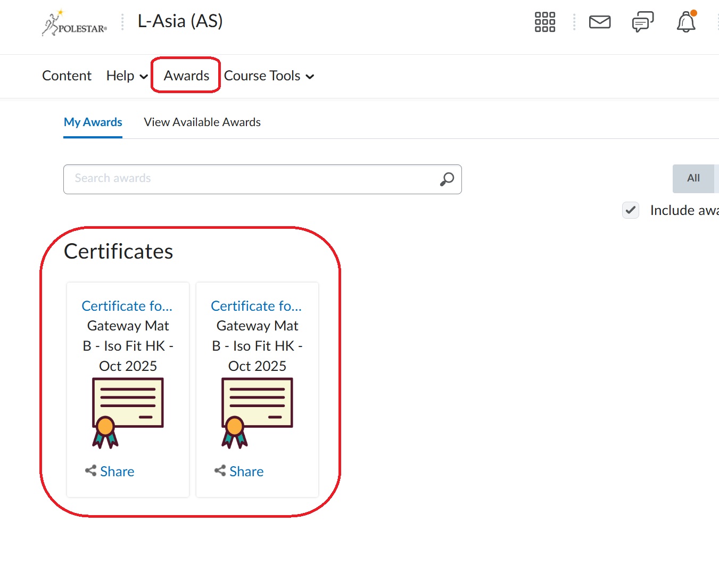The height and width of the screenshot is (588, 719).
Task: Open the message alerts envelope icon
Action: [600, 22]
